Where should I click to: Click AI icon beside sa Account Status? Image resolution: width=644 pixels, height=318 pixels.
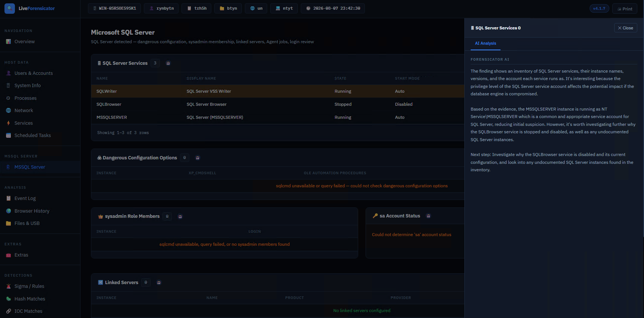point(428,216)
